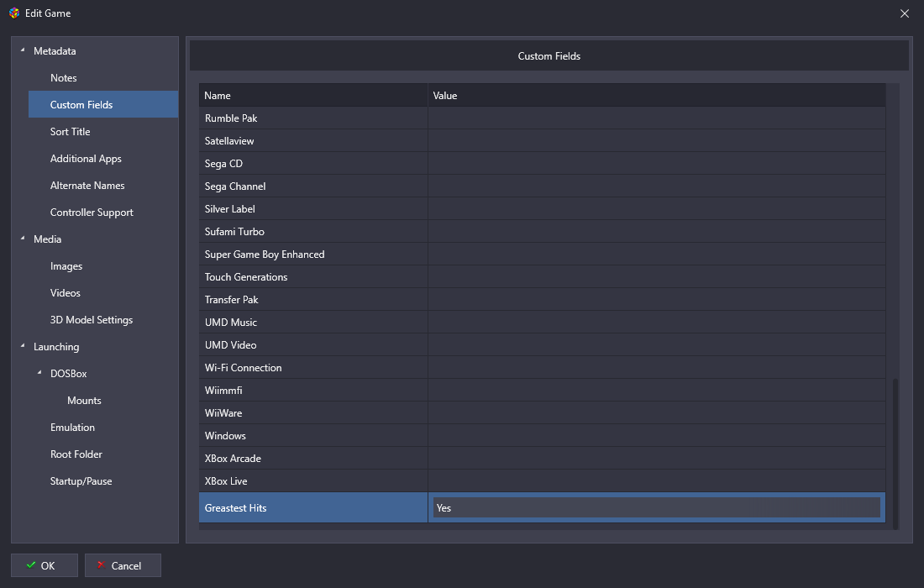Click the Greastest Hits name cell
924x588 pixels.
coord(313,508)
